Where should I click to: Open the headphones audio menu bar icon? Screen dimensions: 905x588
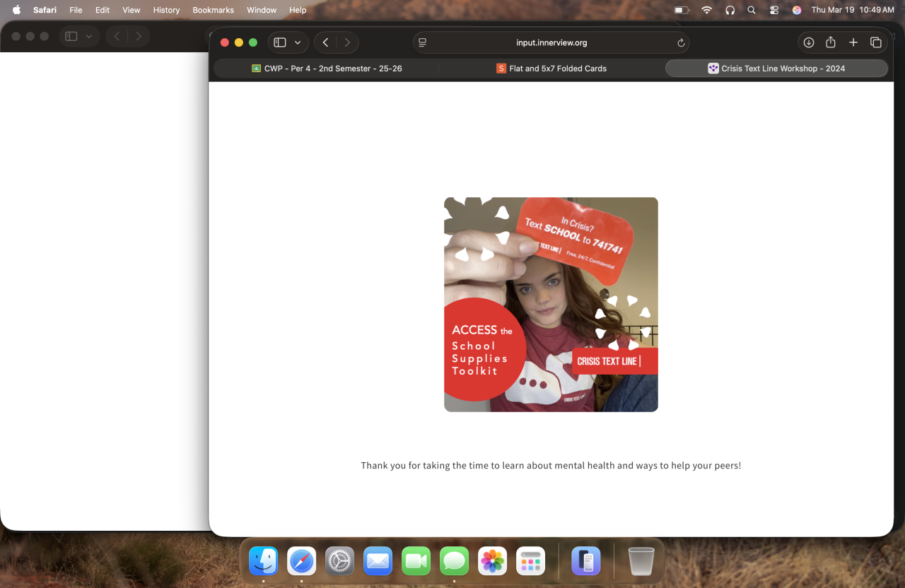click(x=730, y=10)
